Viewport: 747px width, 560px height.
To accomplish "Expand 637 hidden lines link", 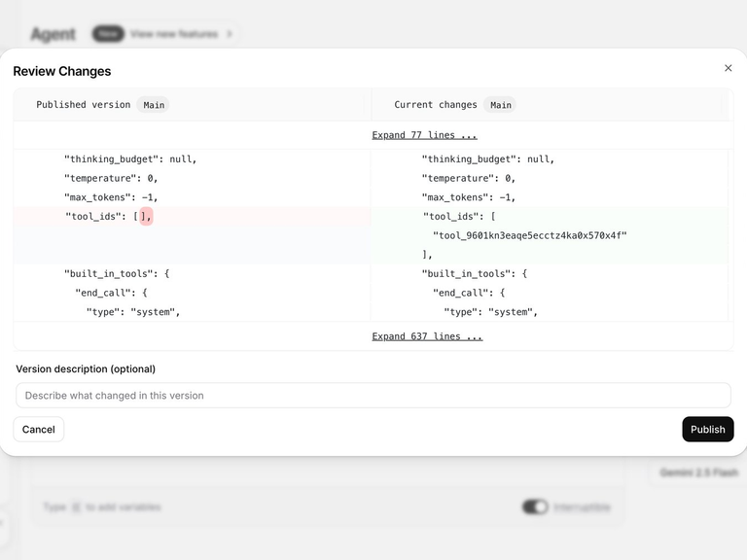I will click(x=427, y=336).
